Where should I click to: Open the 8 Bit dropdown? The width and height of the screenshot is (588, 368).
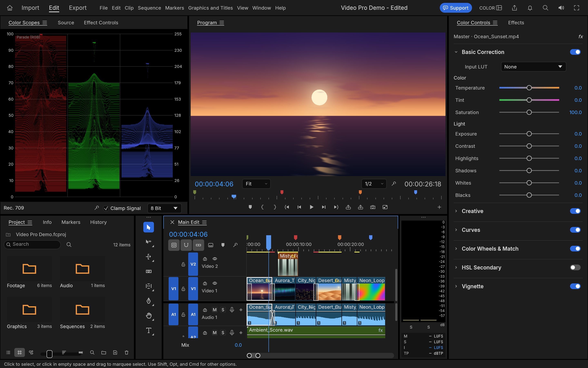click(164, 208)
